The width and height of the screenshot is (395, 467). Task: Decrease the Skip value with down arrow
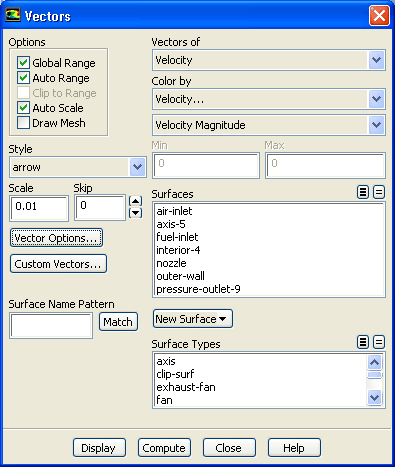coord(135,213)
